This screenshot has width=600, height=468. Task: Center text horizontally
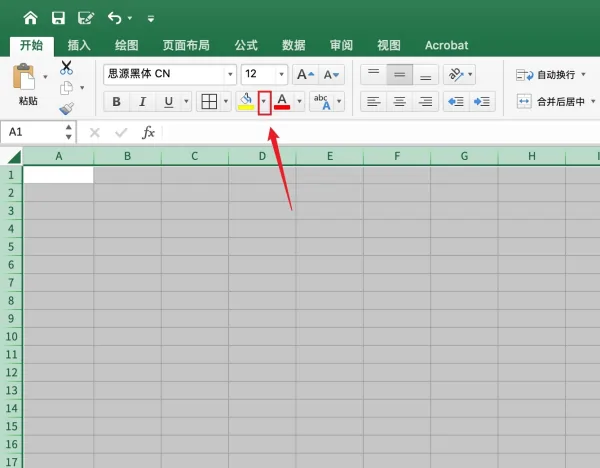coord(399,102)
